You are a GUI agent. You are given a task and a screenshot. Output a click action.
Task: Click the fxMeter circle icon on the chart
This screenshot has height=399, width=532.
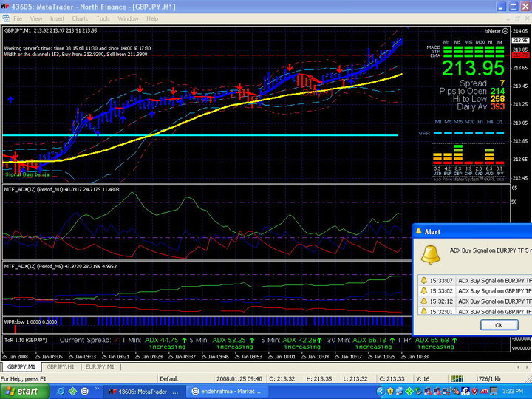coord(505,31)
